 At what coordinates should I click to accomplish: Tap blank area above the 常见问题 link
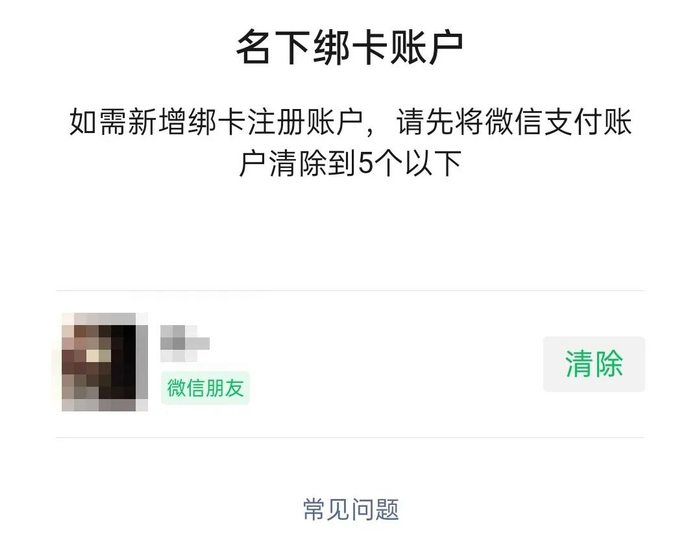[x=350, y=467]
